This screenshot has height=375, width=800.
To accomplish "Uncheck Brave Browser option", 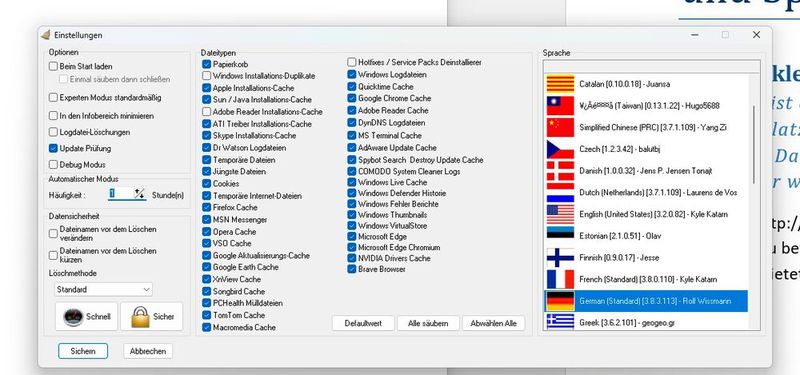I will (x=352, y=269).
